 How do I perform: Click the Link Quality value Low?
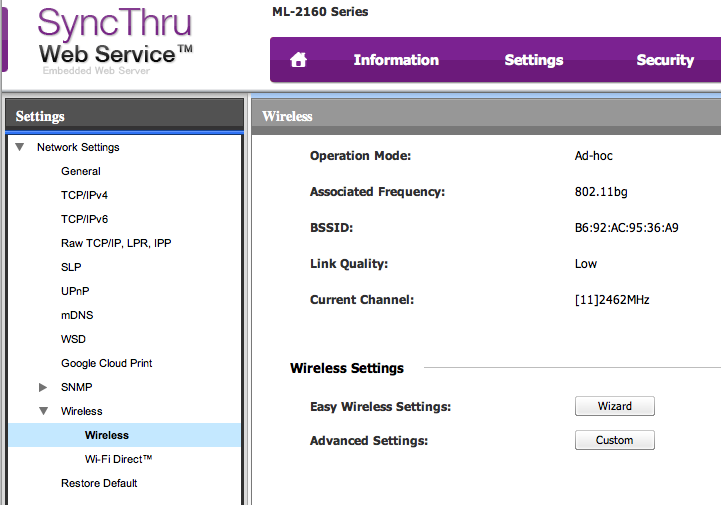(585, 264)
